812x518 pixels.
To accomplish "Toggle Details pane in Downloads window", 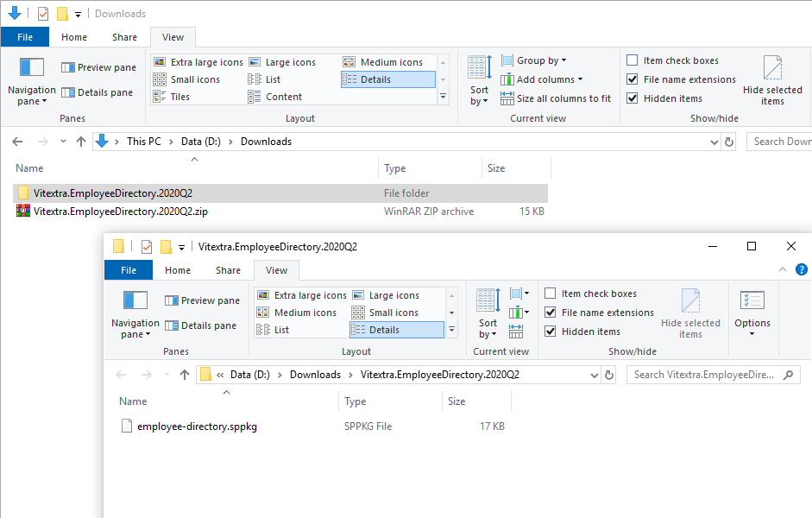I will coord(97,92).
